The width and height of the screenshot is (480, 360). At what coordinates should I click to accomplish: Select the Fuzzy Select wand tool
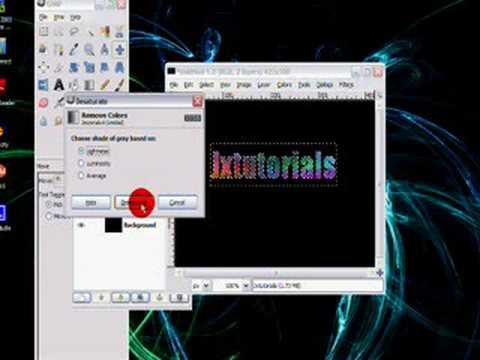[89, 32]
